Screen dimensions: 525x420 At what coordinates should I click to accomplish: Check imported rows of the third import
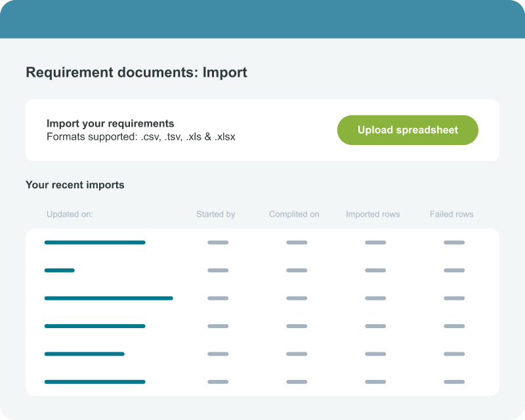tap(375, 298)
